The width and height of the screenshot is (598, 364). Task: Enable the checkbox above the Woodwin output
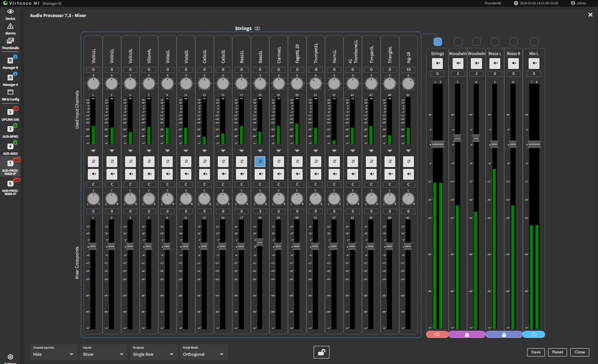(458, 42)
